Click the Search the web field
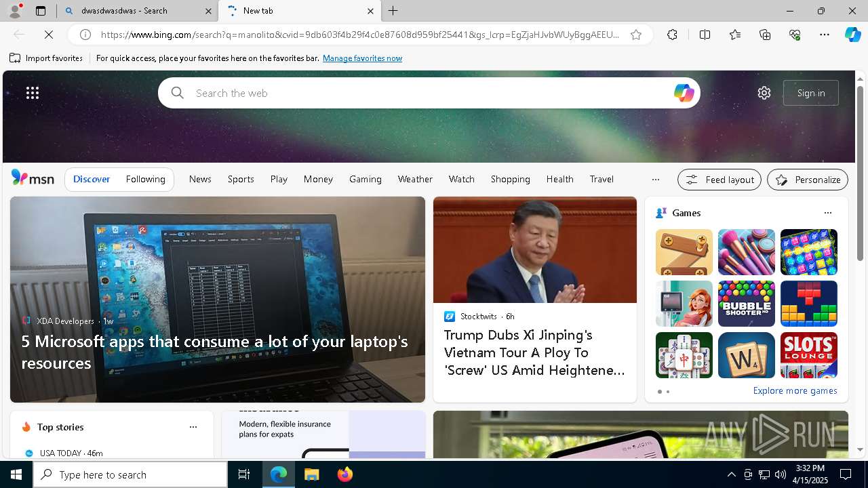Viewport: 868px width, 488px height. [429, 93]
